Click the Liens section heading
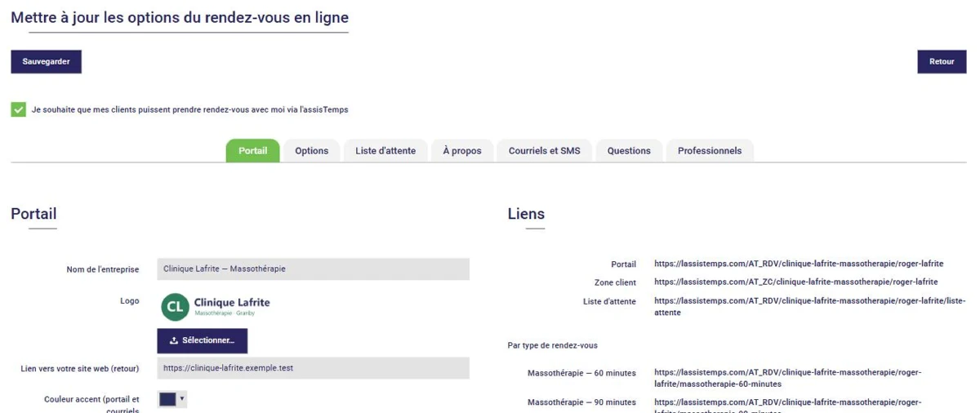The width and height of the screenshot is (980, 413). pos(526,214)
